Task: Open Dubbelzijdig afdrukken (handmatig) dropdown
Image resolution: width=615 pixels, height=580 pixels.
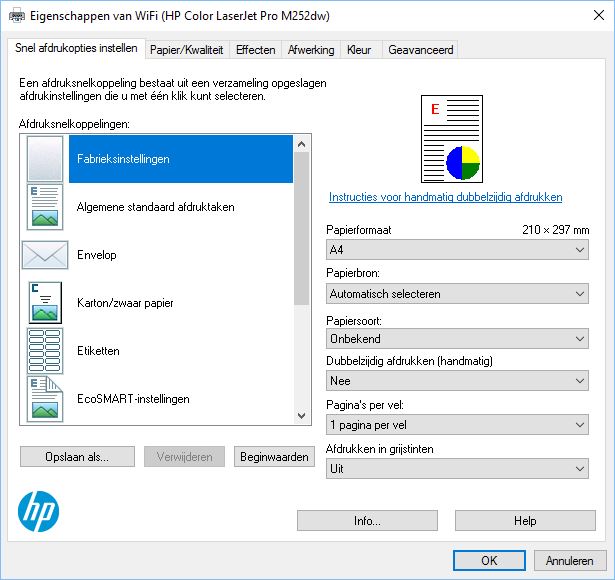Action: click(x=457, y=381)
